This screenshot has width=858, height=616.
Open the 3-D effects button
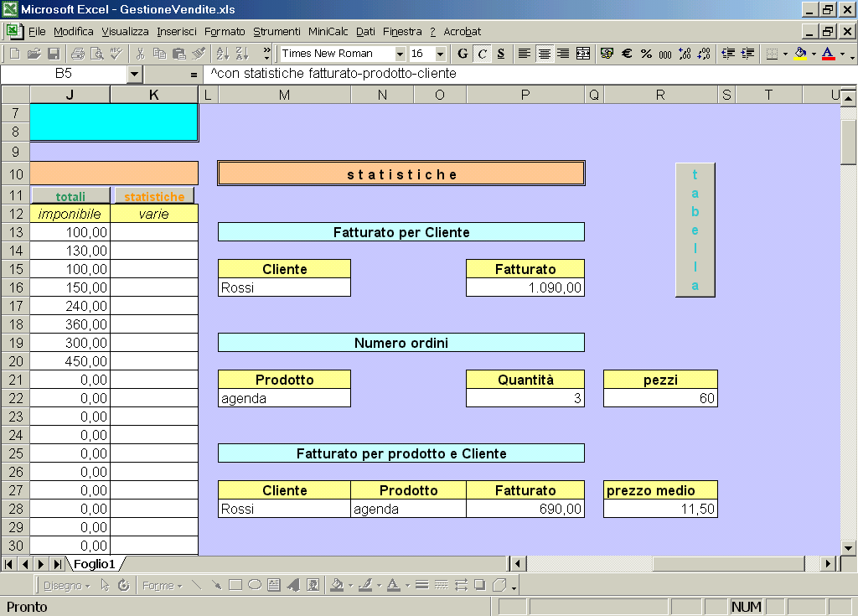pyautogui.click(x=499, y=585)
